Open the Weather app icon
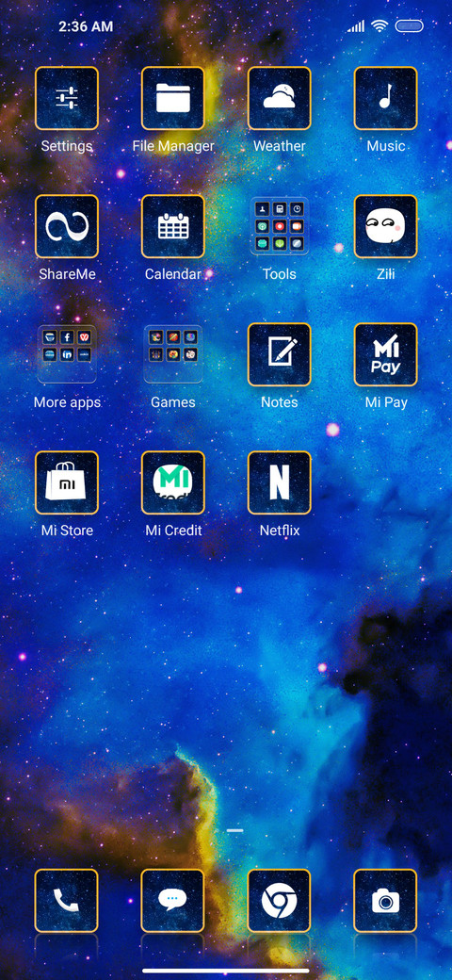Image resolution: width=452 pixels, height=980 pixels. (279, 98)
